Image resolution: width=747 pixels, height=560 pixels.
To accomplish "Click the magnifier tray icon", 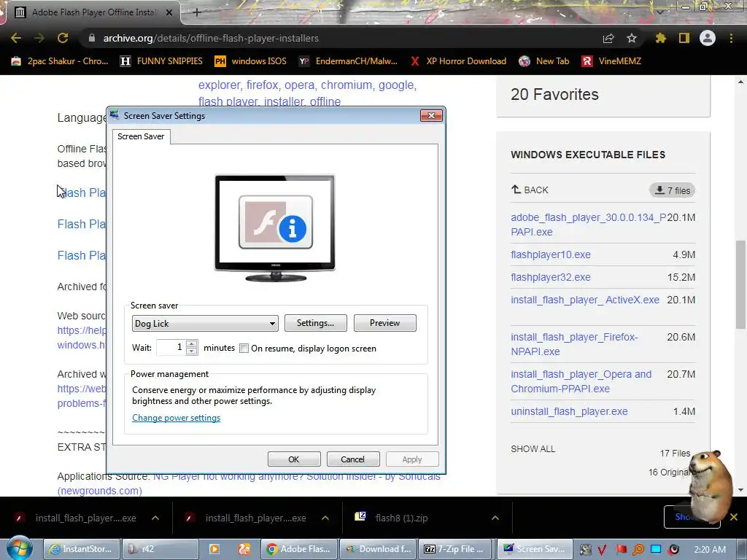I will (x=638, y=550).
